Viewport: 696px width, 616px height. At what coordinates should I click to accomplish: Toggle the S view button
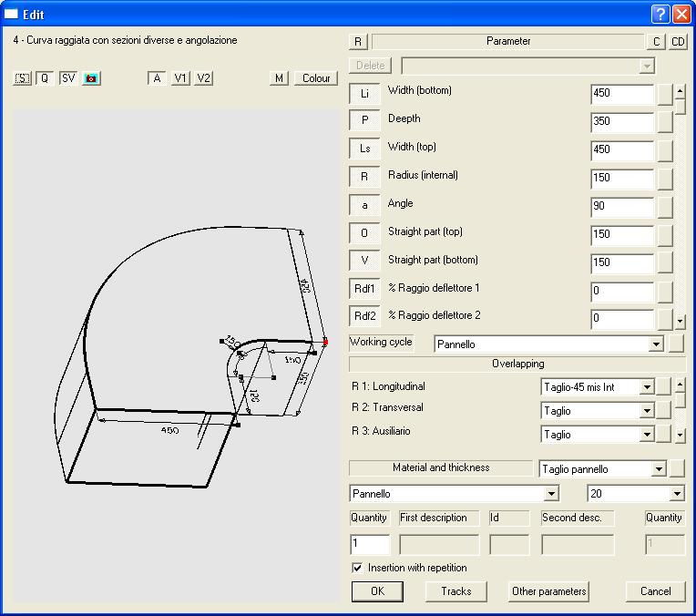pos(23,78)
